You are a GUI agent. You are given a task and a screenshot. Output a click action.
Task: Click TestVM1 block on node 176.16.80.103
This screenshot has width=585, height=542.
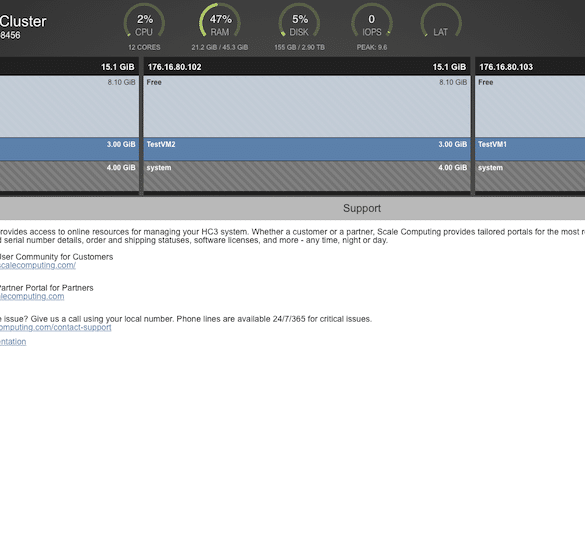pos(530,149)
